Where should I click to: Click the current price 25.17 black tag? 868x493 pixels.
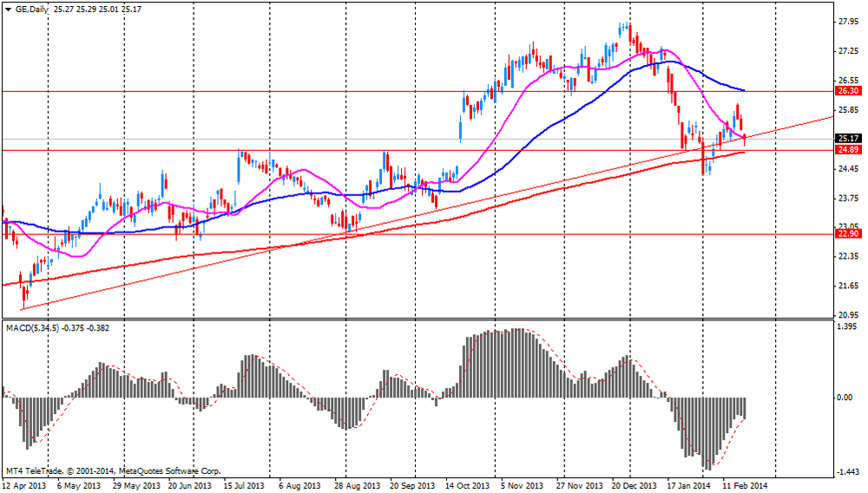849,138
